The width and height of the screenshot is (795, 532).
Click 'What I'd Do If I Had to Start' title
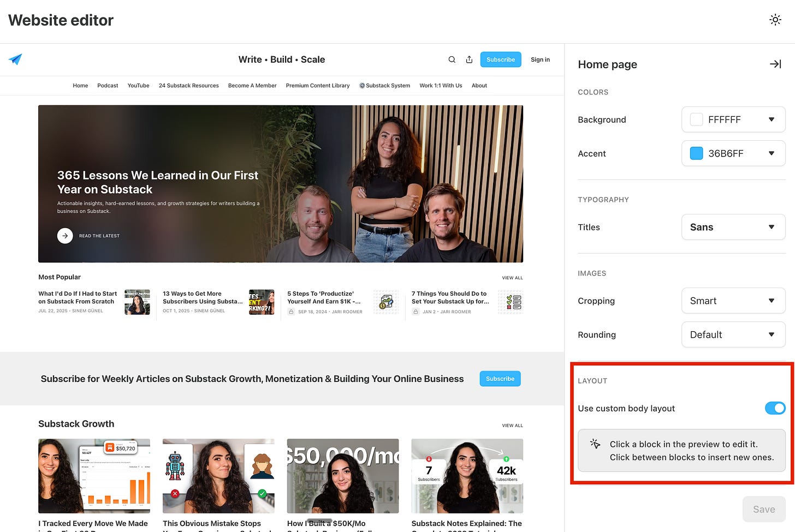(x=78, y=297)
